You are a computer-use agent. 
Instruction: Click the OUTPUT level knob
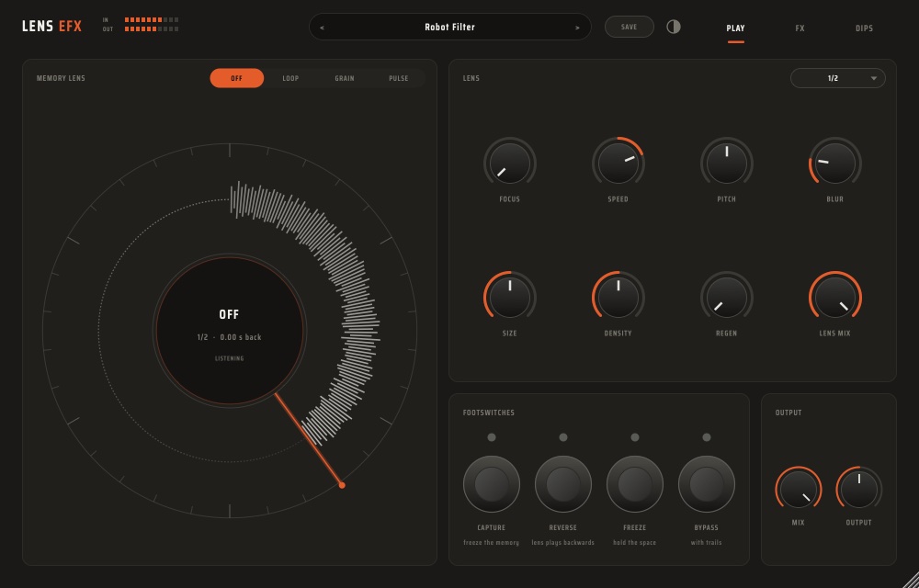[859, 490]
